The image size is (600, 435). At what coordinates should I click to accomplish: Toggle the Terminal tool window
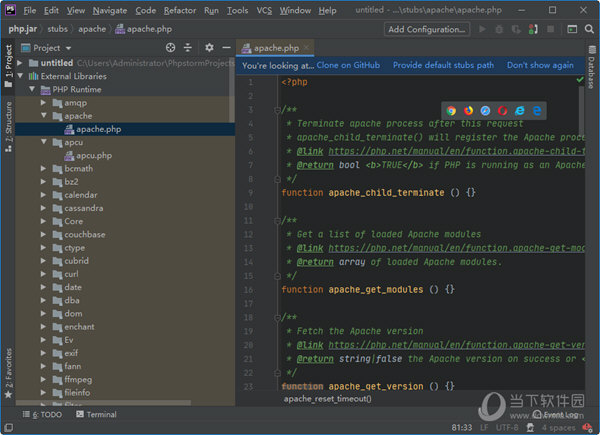pos(96,414)
